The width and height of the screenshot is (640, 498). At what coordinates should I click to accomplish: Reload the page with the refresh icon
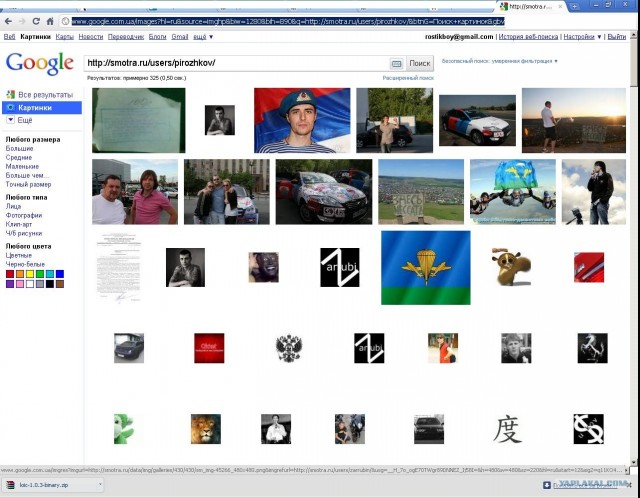36,21
